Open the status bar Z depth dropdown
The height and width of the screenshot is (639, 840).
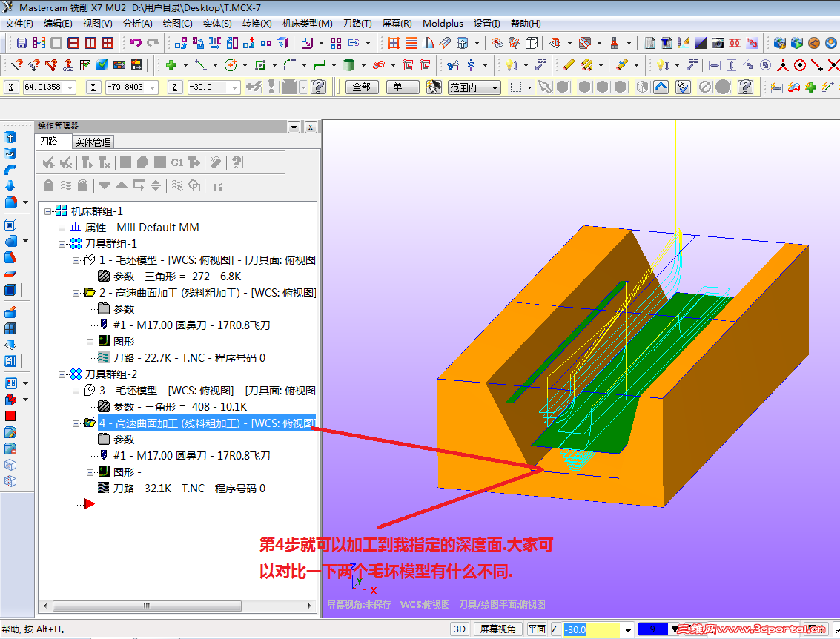pos(628,629)
